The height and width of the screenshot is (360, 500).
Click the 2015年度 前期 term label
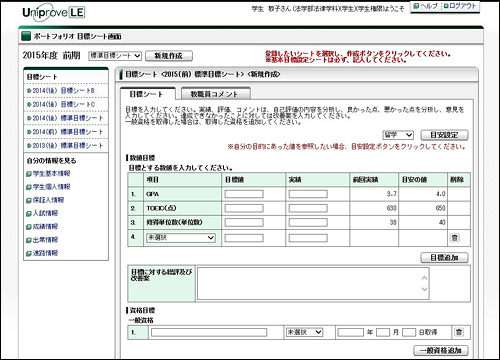pos(51,55)
